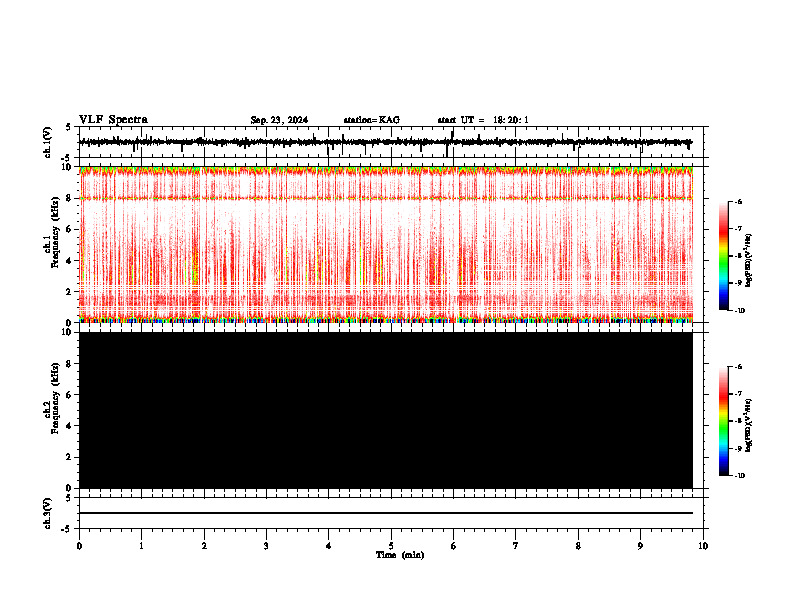
Task: Click the time axis tick label "3"
Action: [x=266, y=546]
